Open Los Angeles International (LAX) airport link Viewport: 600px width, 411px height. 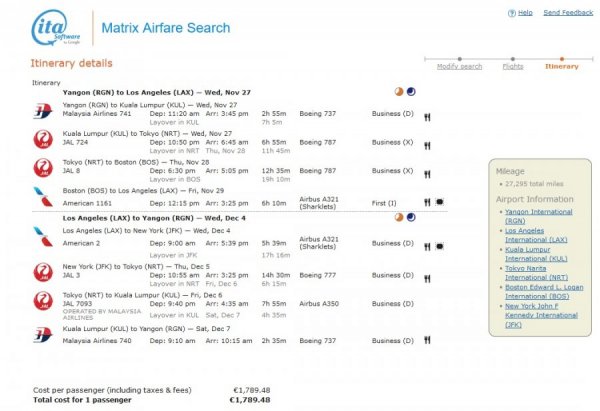536,235
